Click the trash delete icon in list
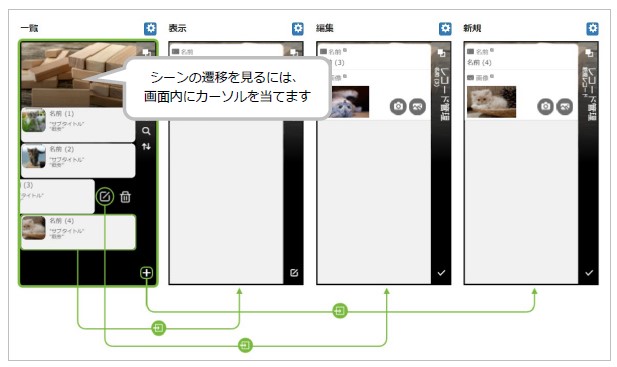 (126, 197)
